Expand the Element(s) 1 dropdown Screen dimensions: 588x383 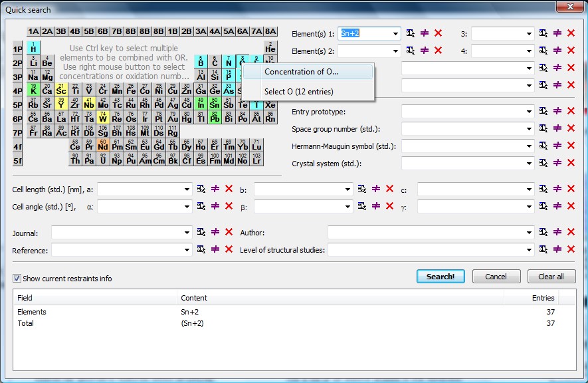click(x=396, y=33)
